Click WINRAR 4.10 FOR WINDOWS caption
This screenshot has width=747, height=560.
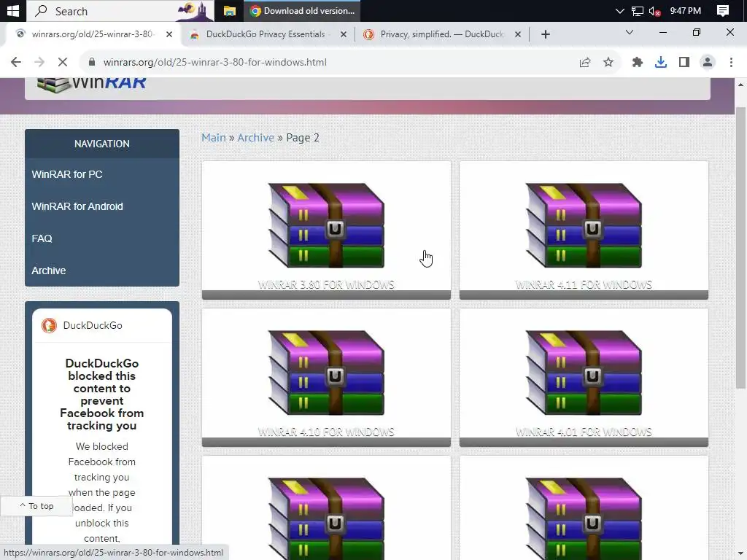click(x=326, y=432)
